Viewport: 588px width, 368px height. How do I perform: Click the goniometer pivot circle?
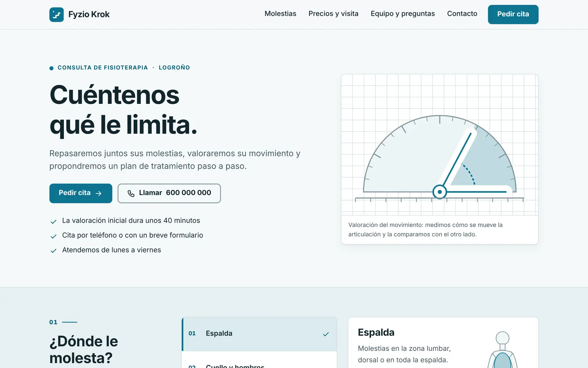click(440, 192)
